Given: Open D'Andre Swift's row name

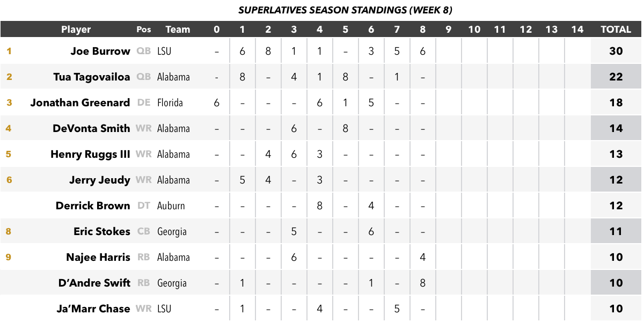Looking at the screenshot, I should pyautogui.click(x=94, y=283).
